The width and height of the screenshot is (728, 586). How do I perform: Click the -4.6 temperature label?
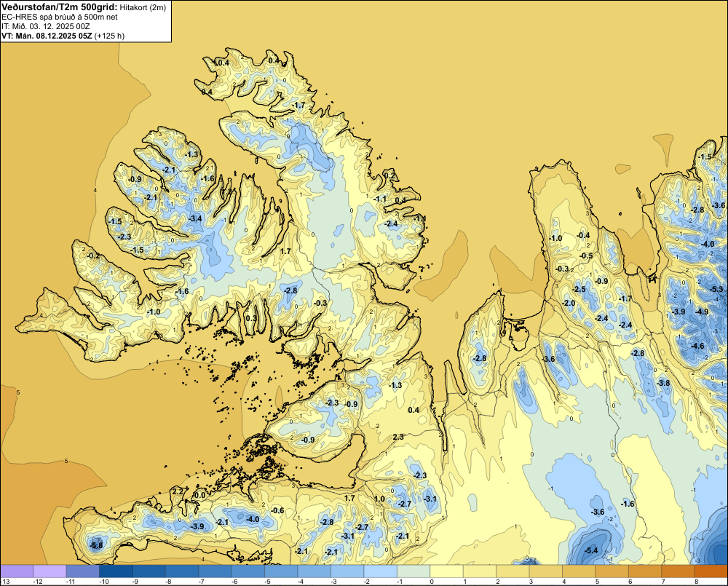(697, 346)
